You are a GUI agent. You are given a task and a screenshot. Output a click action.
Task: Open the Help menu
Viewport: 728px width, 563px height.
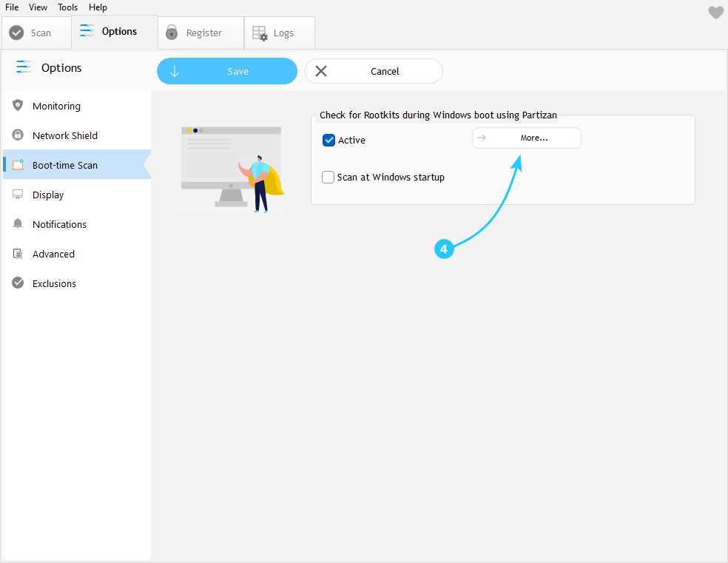tap(98, 7)
